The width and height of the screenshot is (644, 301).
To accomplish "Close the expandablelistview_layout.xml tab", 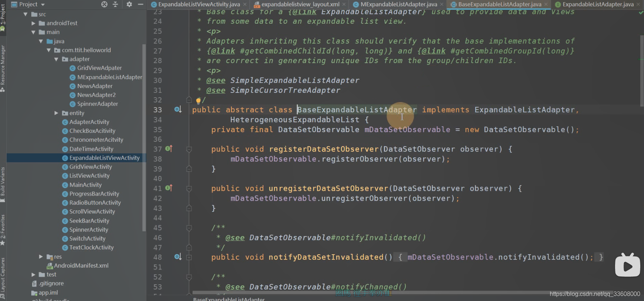I will tap(344, 4).
